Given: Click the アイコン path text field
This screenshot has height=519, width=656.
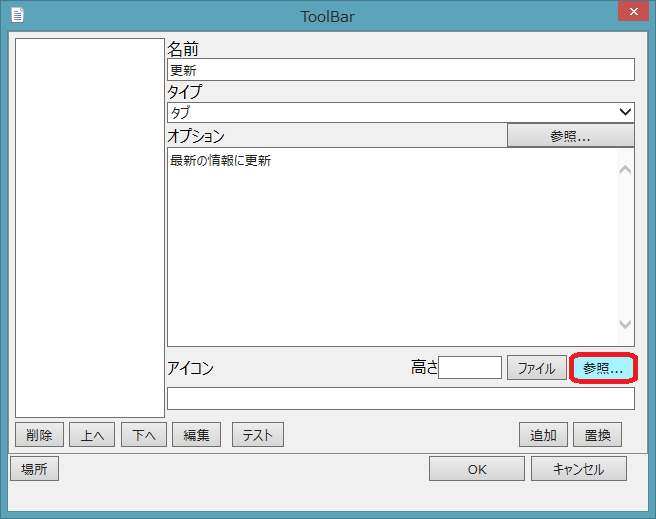Looking at the screenshot, I should [x=400, y=399].
